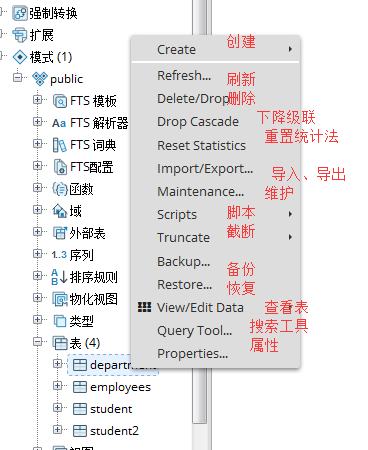This screenshot has height=450, width=368.
Task: Click the 模式 schemas diamond icon
Action: point(20,57)
